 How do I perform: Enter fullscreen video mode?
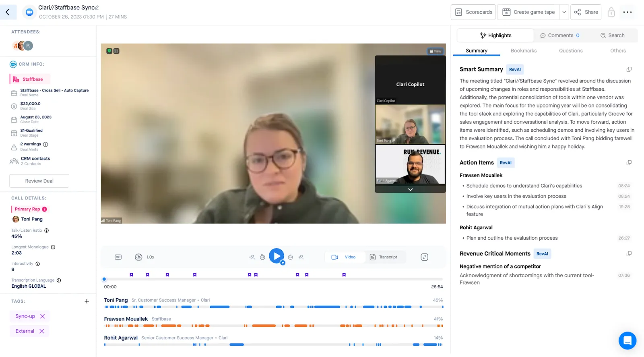424,257
